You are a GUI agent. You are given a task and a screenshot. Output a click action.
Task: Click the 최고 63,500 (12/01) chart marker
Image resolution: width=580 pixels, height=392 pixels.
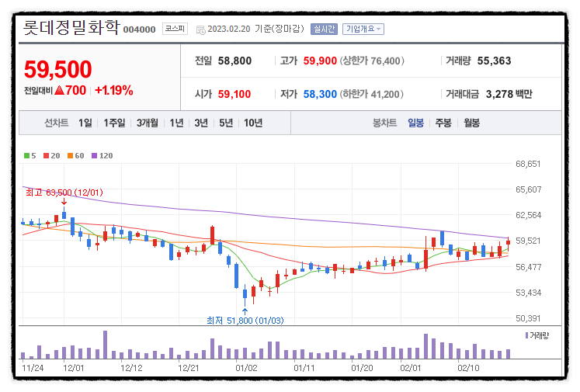pyautogui.click(x=64, y=193)
